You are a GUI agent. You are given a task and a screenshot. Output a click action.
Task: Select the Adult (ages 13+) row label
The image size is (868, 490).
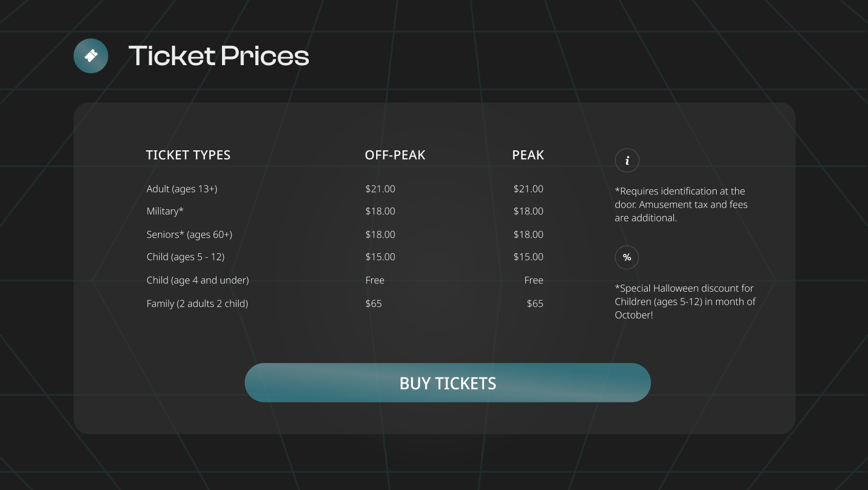coord(182,189)
